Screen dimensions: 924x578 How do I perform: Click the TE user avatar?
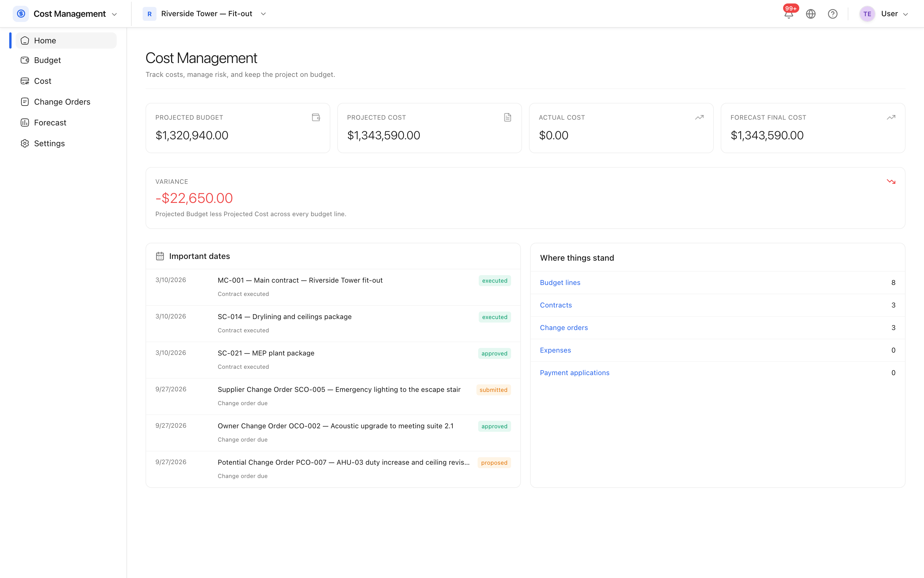(867, 14)
